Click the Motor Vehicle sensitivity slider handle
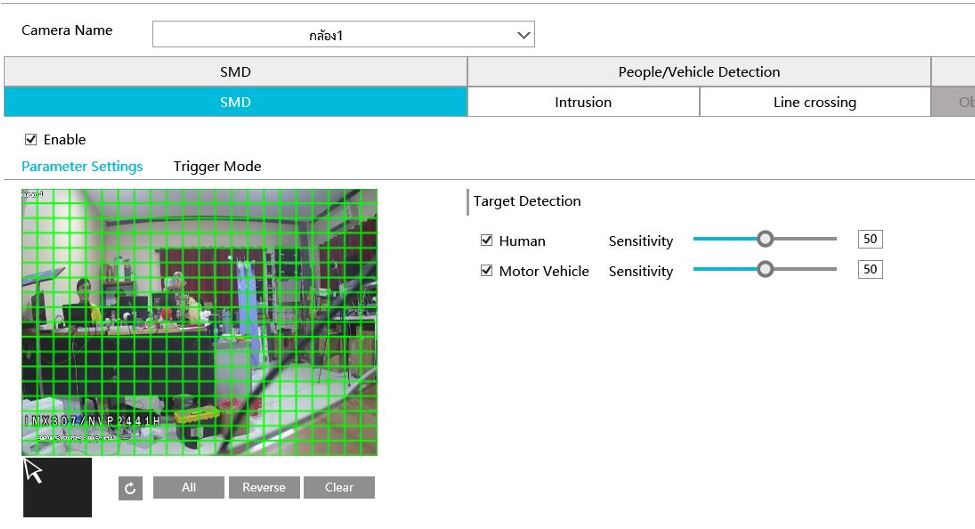Image resolution: width=975 pixels, height=529 pixels. click(x=765, y=269)
